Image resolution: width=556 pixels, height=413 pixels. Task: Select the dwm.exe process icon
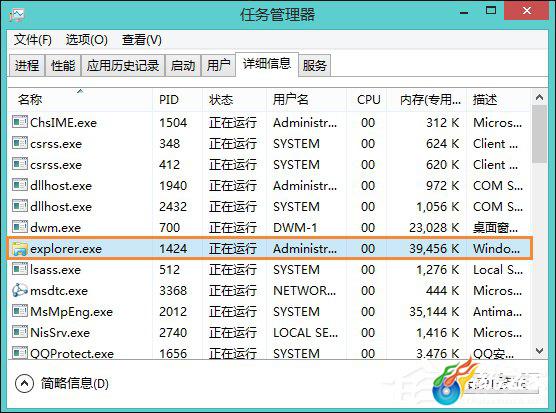pyautogui.click(x=20, y=227)
